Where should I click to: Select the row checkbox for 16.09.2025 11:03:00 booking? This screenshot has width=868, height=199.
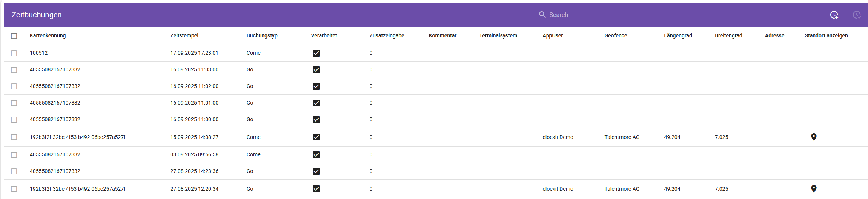[14, 70]
